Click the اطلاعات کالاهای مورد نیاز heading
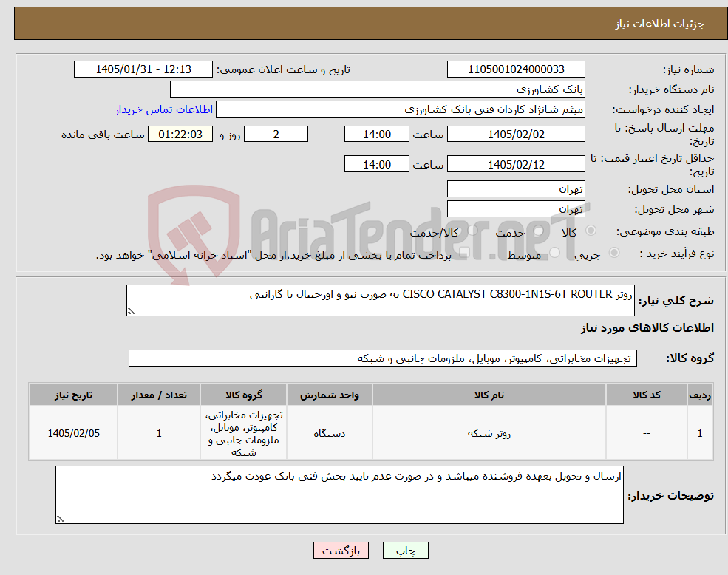The image size is (728, 575). (x=647, y=328)
